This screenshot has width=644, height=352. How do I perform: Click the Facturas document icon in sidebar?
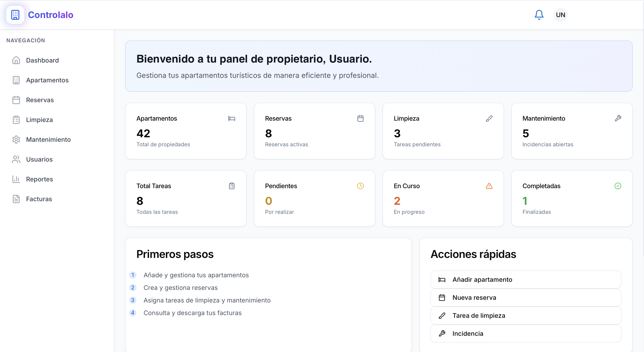[x=16, y=199]
